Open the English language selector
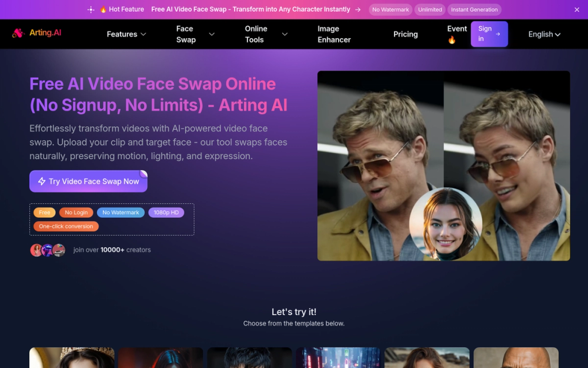Screen dimensions: 588x368 click(544, 34)
